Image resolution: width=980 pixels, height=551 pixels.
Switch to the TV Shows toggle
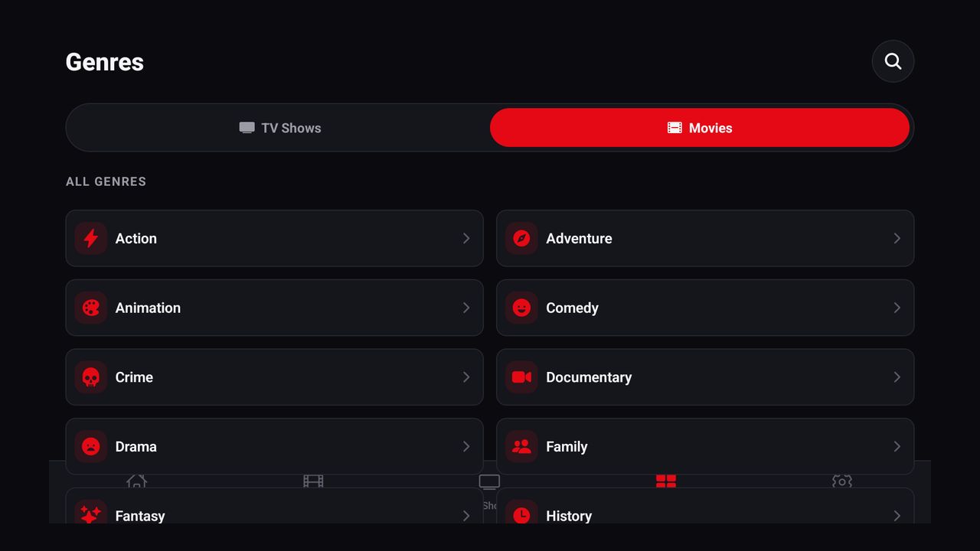(x=280, y=128)
